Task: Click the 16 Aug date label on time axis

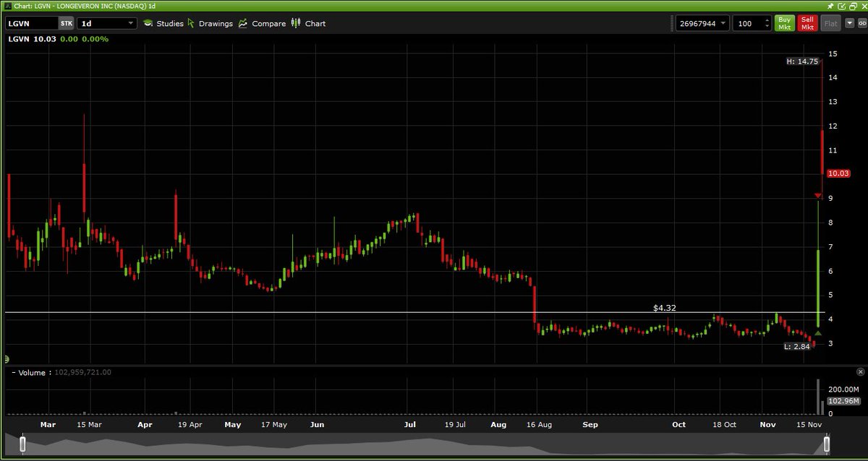Action: point(539,425)
